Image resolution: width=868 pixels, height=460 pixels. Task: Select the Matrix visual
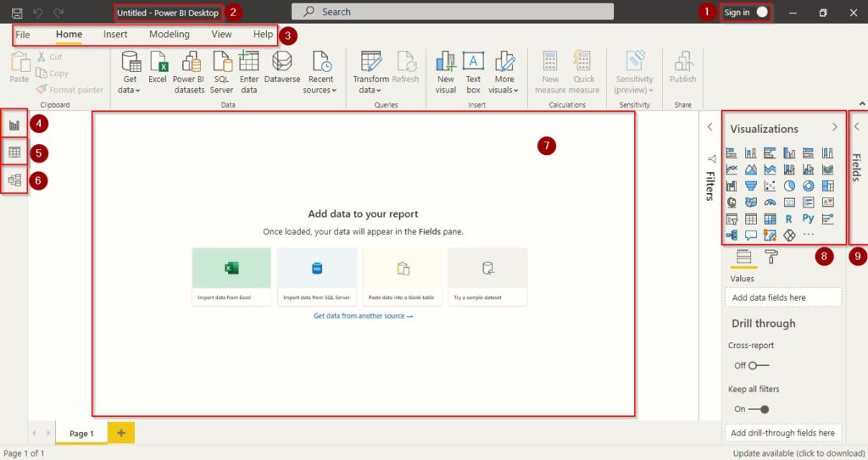point(770,219)
